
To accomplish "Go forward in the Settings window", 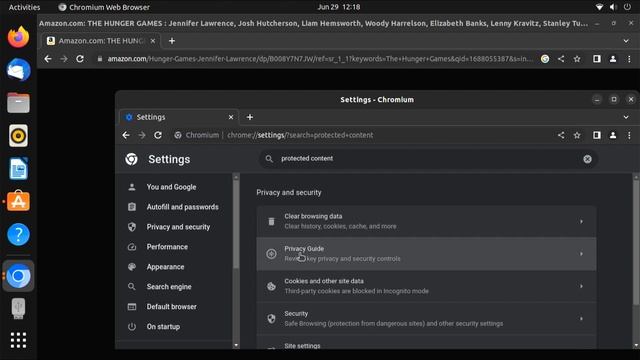I will pyautogui.click(x=142, y=135).
